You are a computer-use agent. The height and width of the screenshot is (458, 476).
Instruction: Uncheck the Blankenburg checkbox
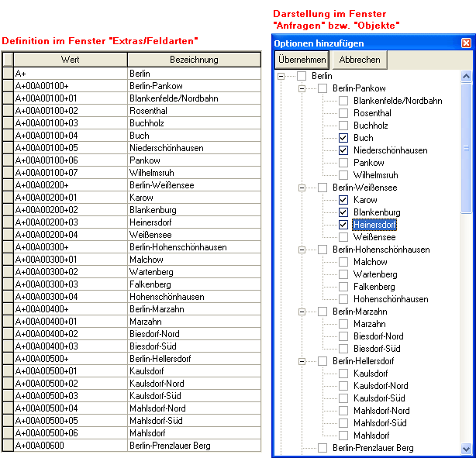(343, 212)
